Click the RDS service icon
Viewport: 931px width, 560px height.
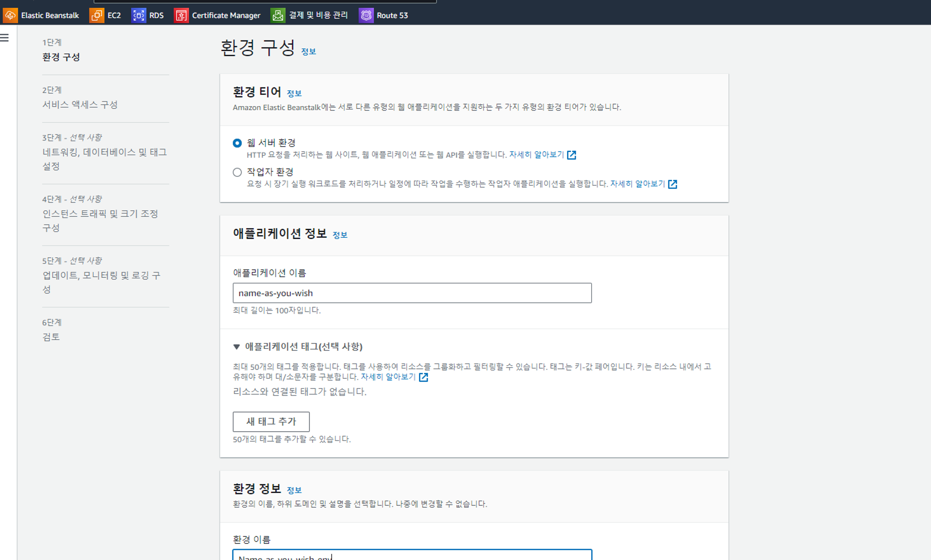tap(138, 15)
